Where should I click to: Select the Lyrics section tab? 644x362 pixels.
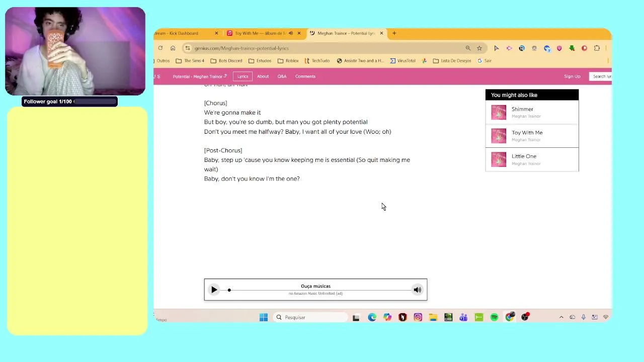point(243,76)
